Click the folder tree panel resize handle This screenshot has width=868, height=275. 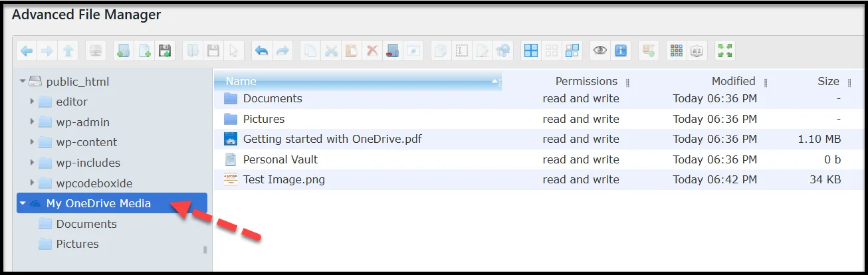click(x=205, y=250)
